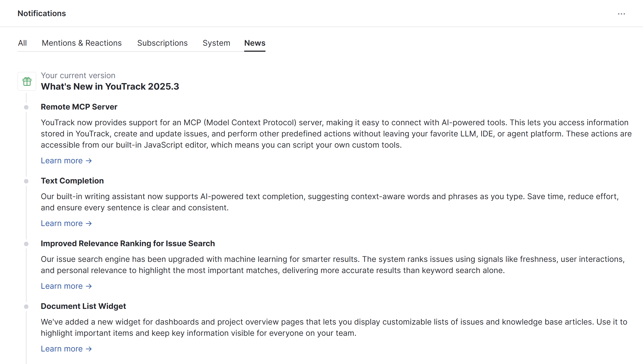Image resolution: width=643 pixels, height=364 pixels.
Task: Select the News tab
Action: click(255, 43)
